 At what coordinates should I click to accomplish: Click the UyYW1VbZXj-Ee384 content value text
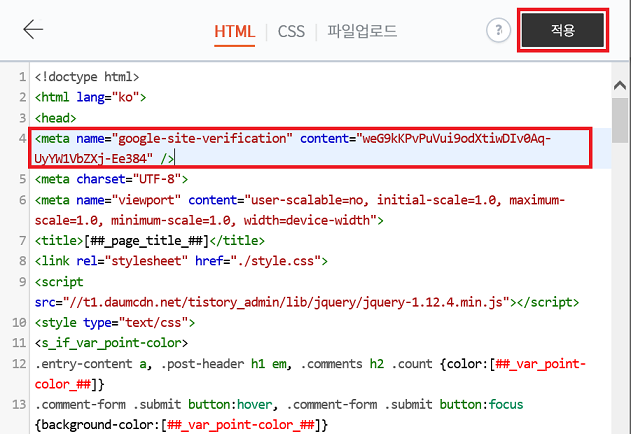(93, 159)
